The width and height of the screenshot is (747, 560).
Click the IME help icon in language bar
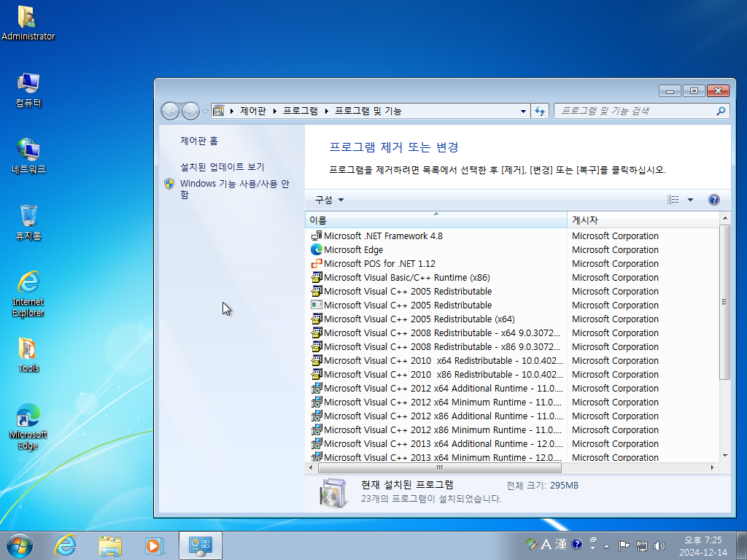pyautogui.click(x=576, y=544)
